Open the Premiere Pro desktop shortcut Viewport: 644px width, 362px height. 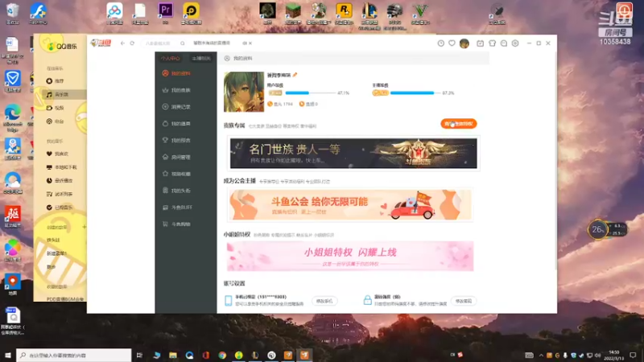166,13
